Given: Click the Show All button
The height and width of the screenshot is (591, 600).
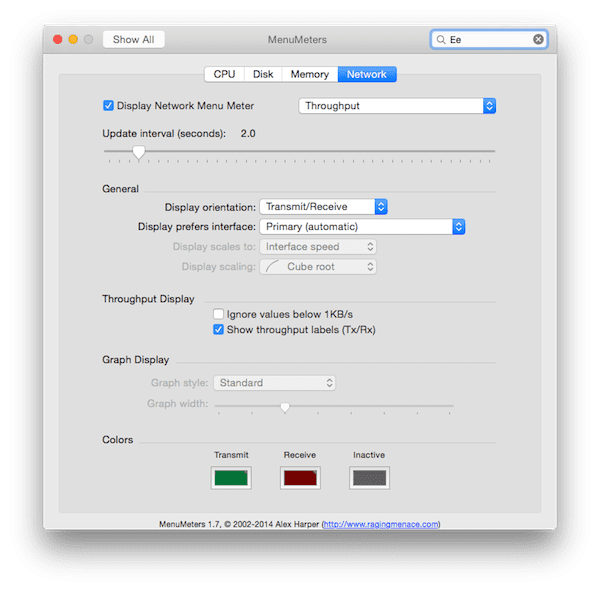Looking at the screenshot, I should pos(134,39).
